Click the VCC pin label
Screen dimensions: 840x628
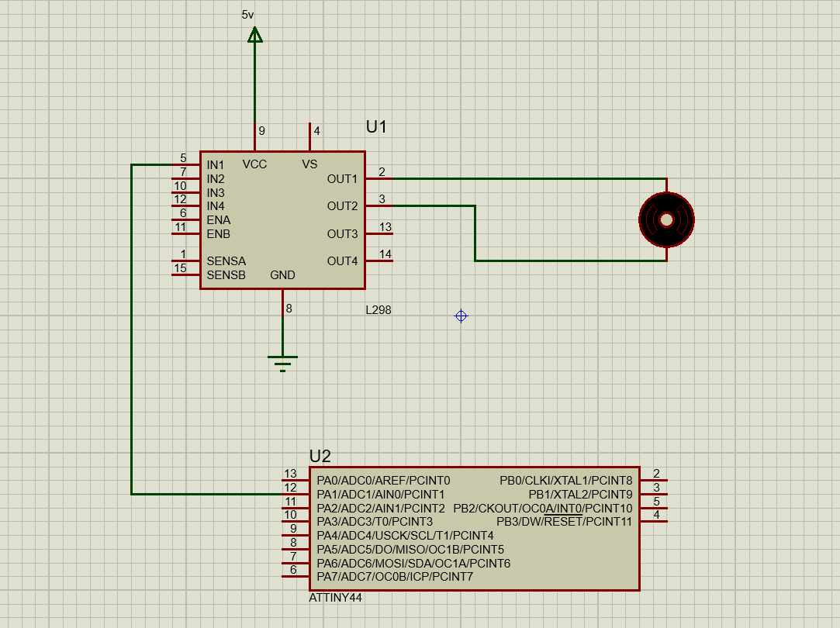[x=254, y=164]
